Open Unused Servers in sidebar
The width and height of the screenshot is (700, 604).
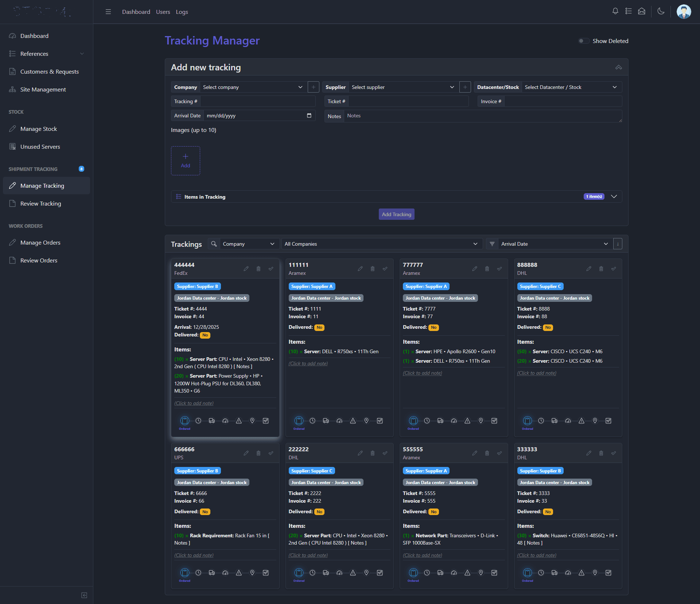47,147
